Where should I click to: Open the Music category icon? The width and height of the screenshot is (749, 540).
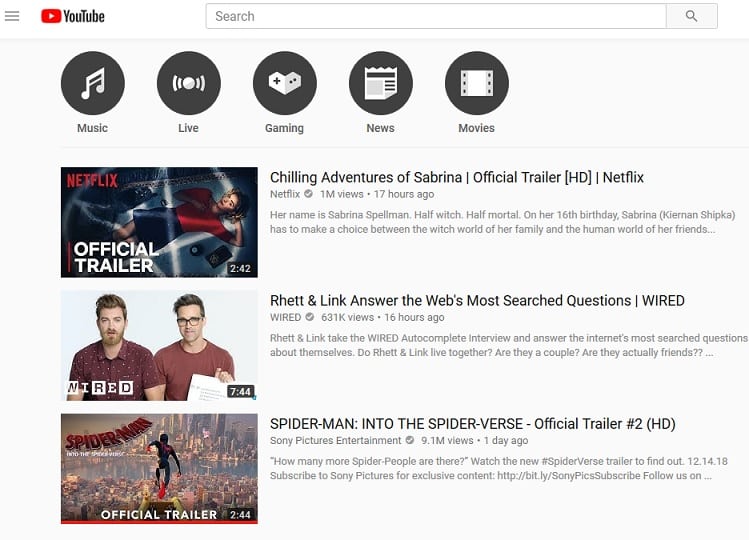point(93,83)
